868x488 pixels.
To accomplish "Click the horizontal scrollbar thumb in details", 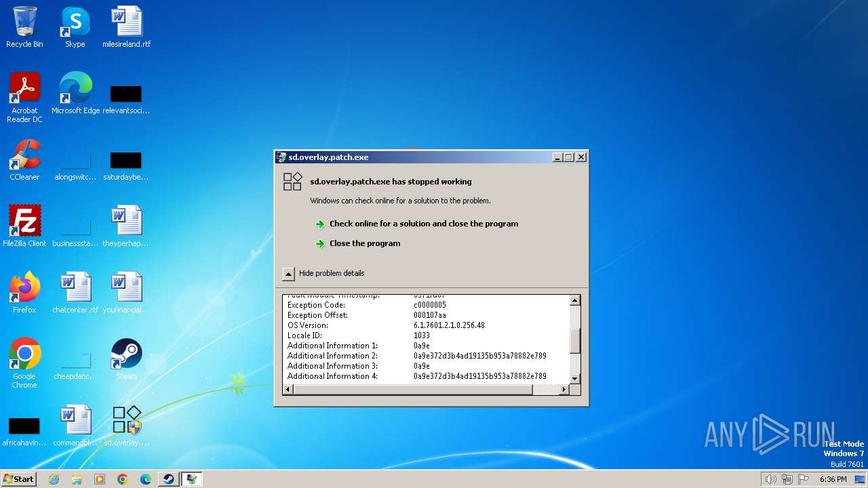I will 413,389.
